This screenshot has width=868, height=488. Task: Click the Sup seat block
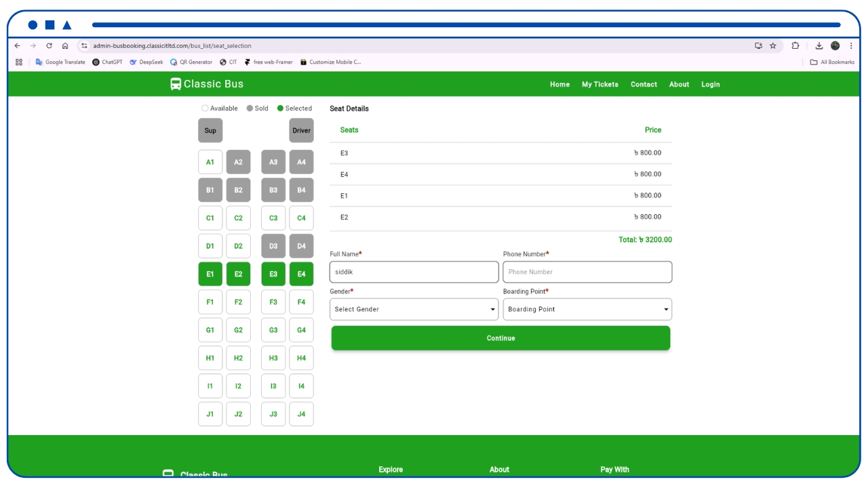point(210,131)
